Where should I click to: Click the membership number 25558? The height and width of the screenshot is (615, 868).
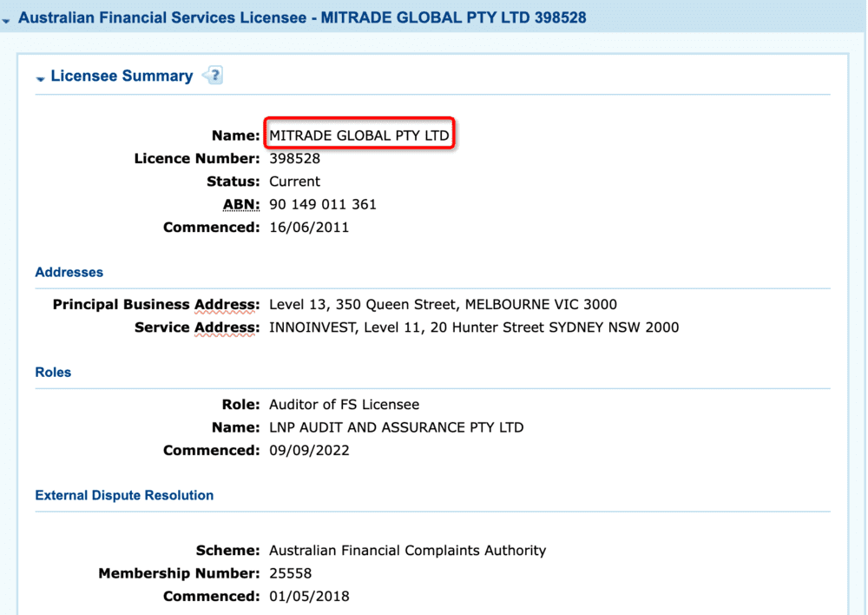coord(290,573)
